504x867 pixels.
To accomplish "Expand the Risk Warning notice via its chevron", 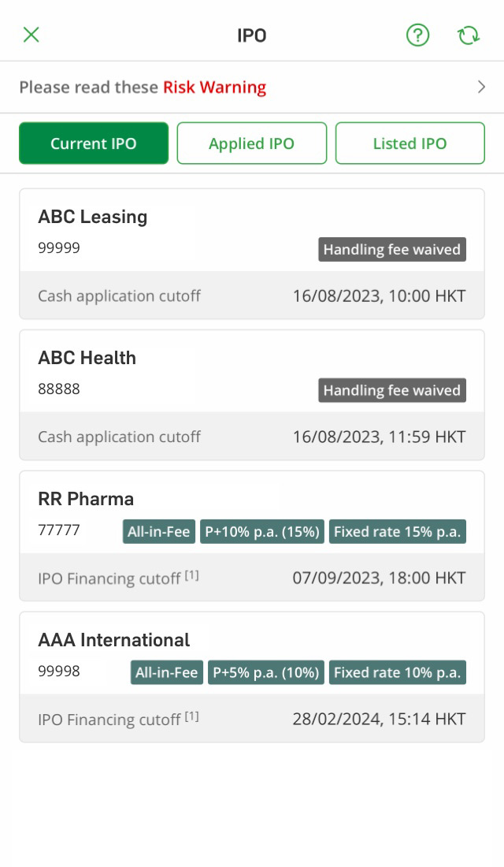I will (x=481, y=87).
